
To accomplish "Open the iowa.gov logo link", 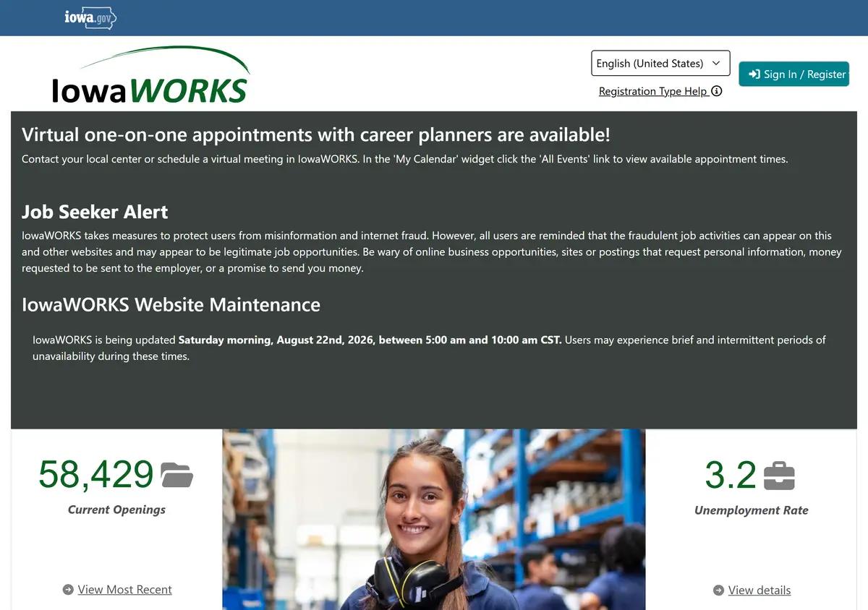I will pyautogui.click(x=90, y=18).
